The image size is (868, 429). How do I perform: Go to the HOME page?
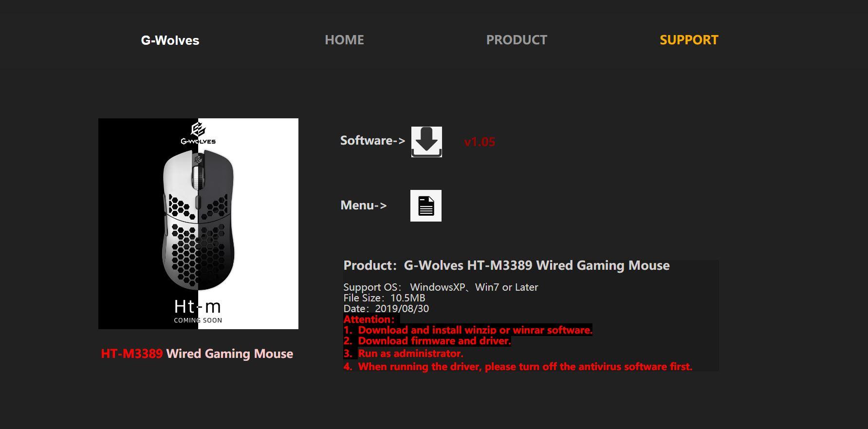344,40
